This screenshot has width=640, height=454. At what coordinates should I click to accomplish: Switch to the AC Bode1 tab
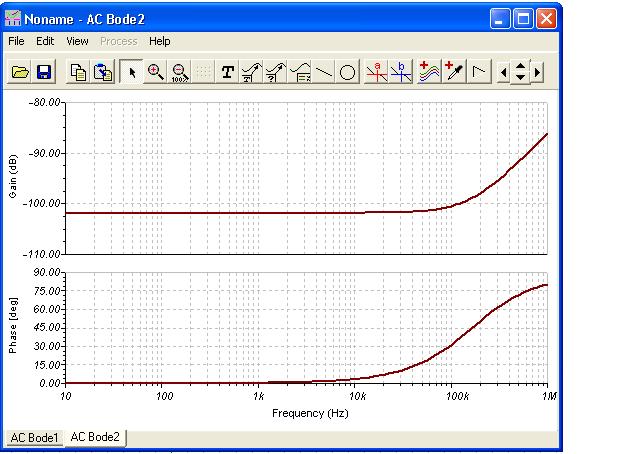coord(34,438)
